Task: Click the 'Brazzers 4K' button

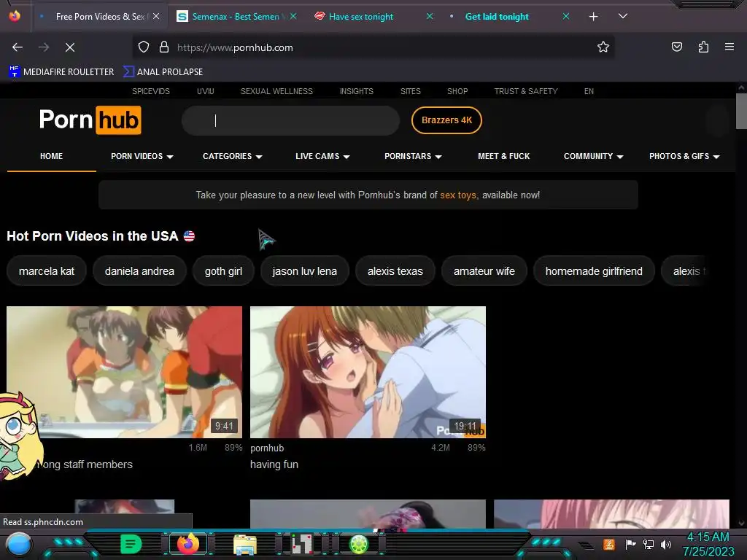Action: 446,120
